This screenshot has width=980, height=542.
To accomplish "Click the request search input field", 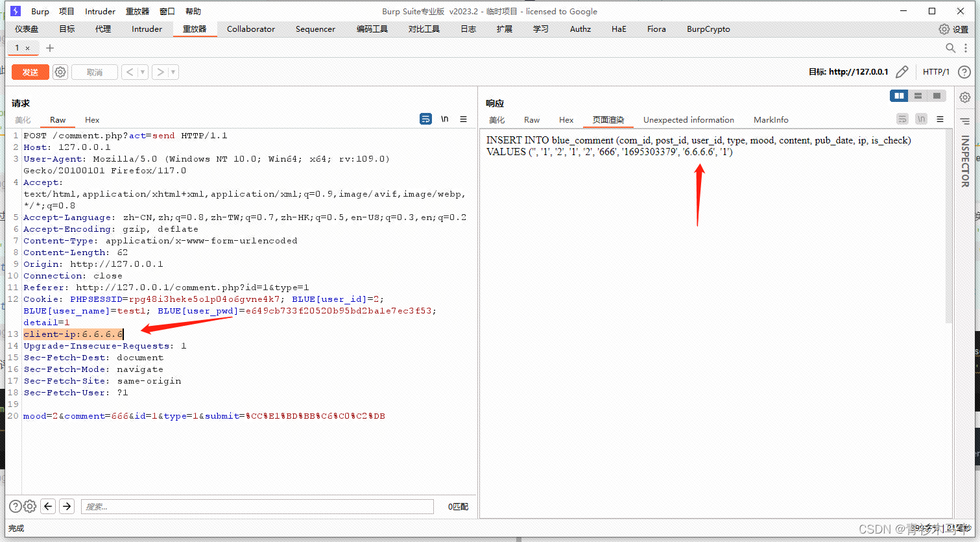I will 257,506.
